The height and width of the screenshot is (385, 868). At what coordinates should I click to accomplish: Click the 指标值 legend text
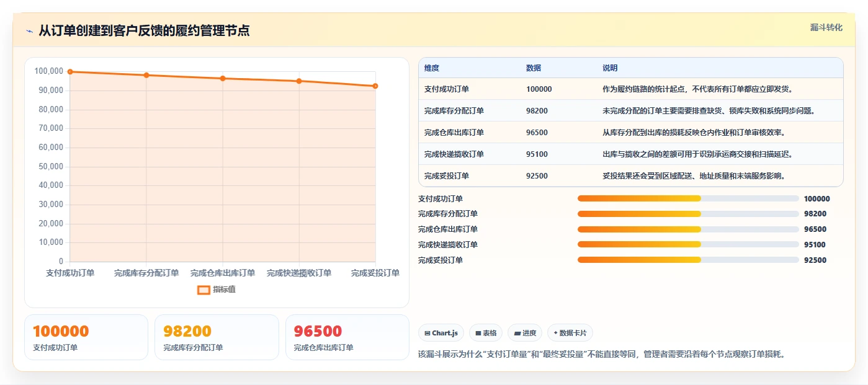pos(225,290)
